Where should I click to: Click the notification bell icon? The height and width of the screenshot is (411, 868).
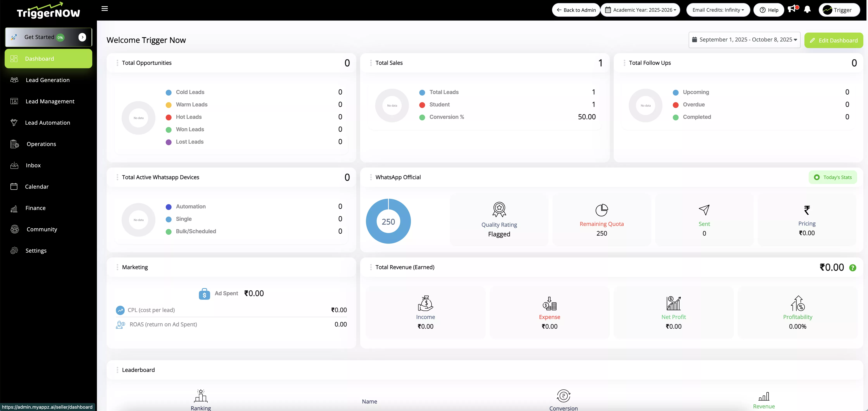(x=807, y=10)
